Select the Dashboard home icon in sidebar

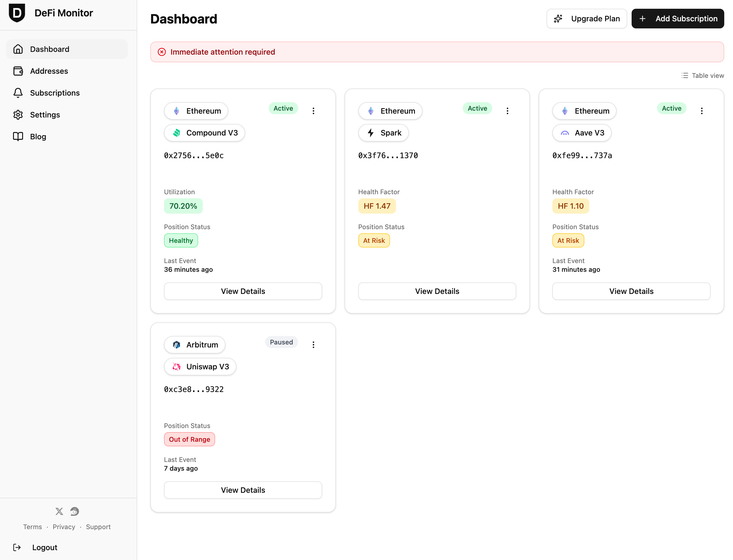click(x=18, y=49)
